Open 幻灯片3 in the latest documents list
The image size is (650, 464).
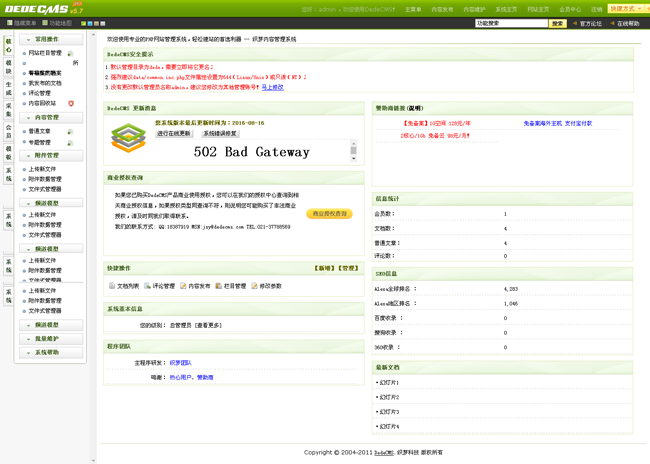[389, 412]
